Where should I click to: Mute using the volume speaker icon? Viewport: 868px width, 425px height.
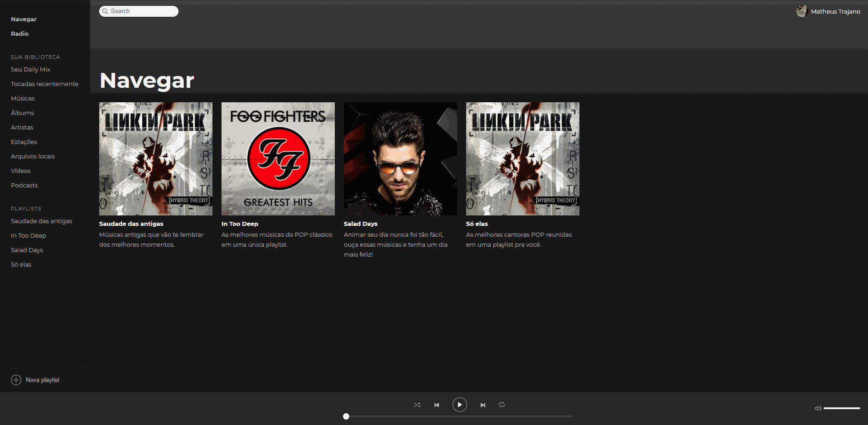(x=818, y=408)
